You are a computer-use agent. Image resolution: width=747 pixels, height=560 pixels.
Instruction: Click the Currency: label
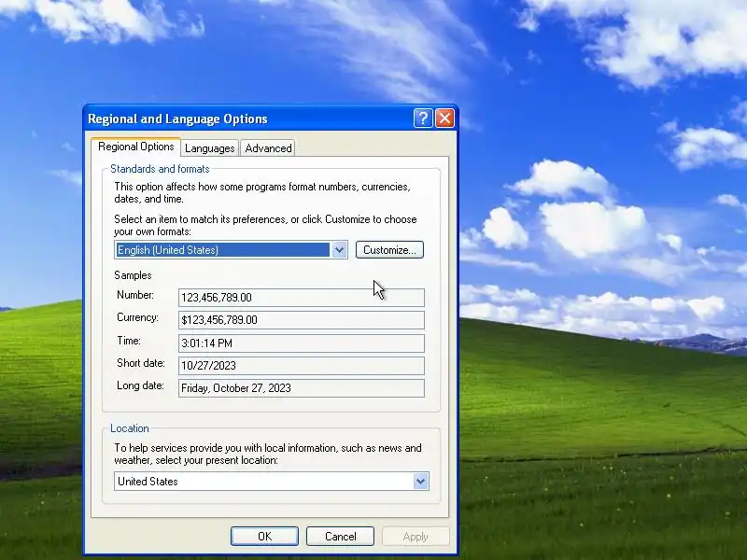point(137,317)
